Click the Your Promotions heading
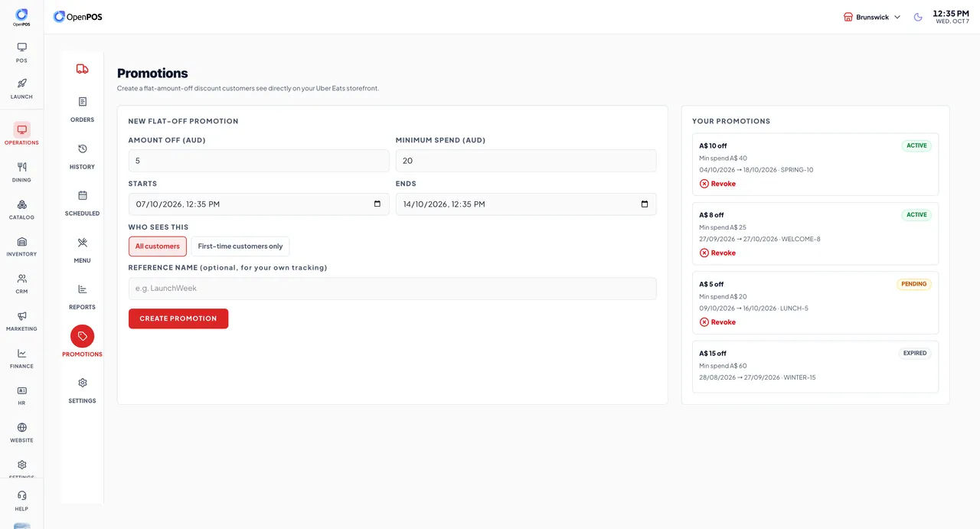The width and height of the screenshot is (980, 529). (x=731, y=121)
